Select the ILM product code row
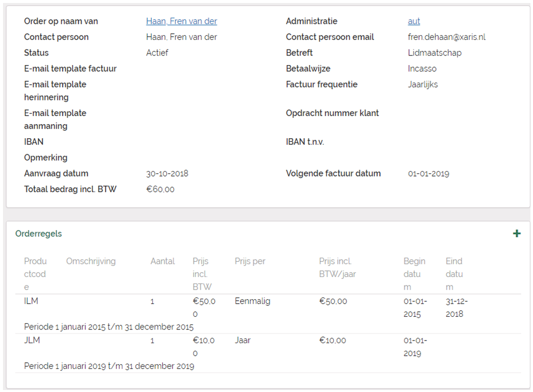This screenshot has width=533, height=392. tap(31, 301)
